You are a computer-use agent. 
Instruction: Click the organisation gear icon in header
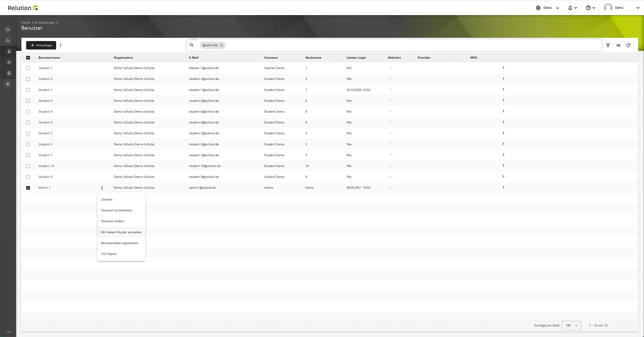point(538,8)
